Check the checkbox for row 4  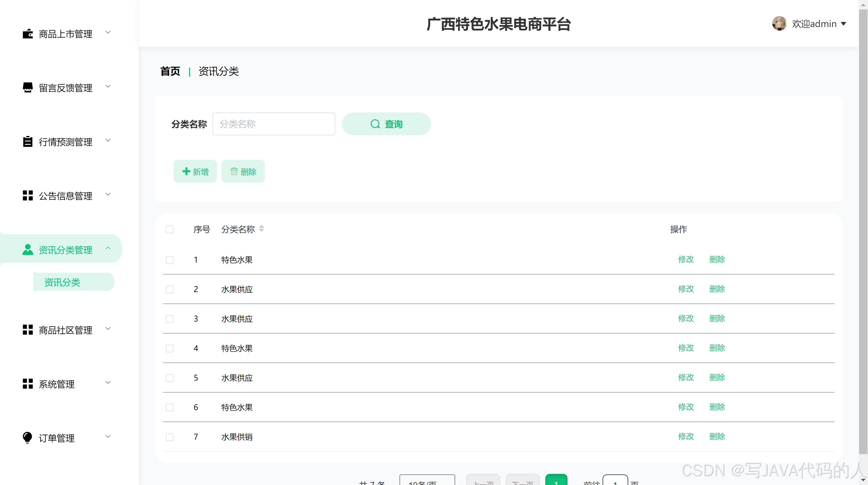tap(169, 348)
